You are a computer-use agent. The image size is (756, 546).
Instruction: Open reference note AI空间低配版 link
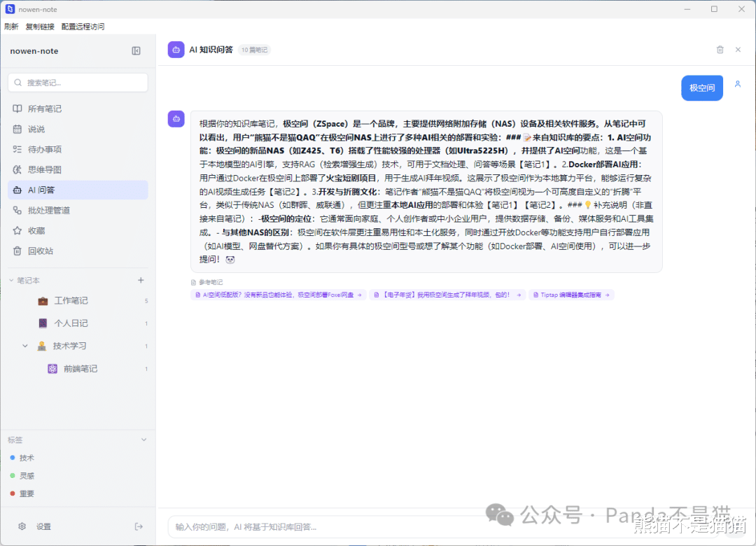(278, 295)
